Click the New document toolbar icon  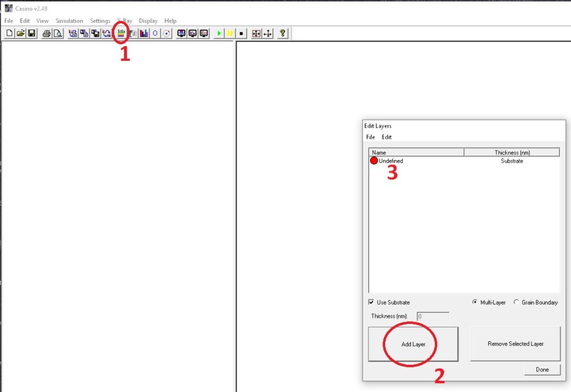pos(9,33)
